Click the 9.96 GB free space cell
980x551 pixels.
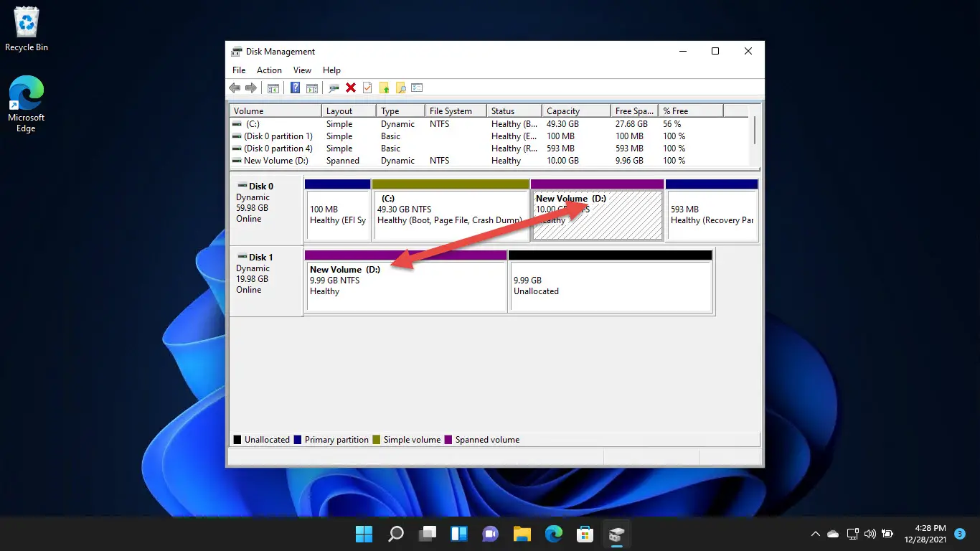(628, 161)
